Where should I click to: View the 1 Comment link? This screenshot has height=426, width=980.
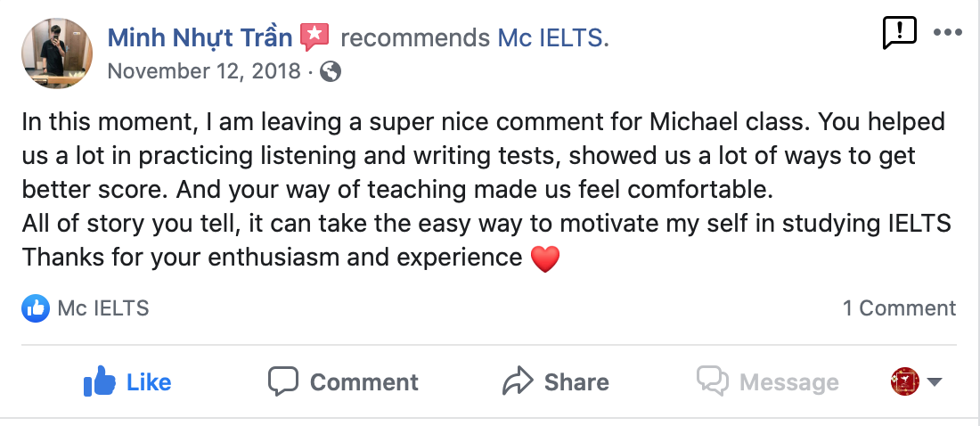click(899, 308)
